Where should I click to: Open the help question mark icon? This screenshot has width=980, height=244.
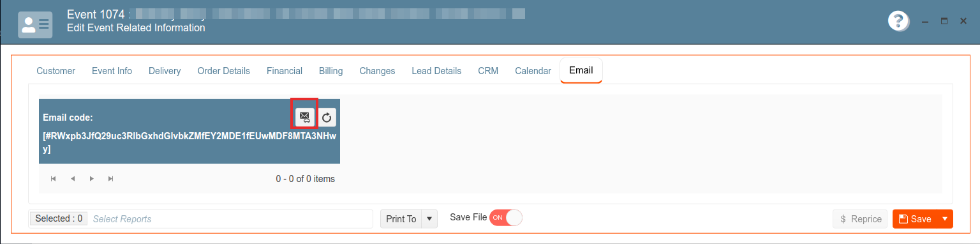pyautogui.click(x=898, y=21)
